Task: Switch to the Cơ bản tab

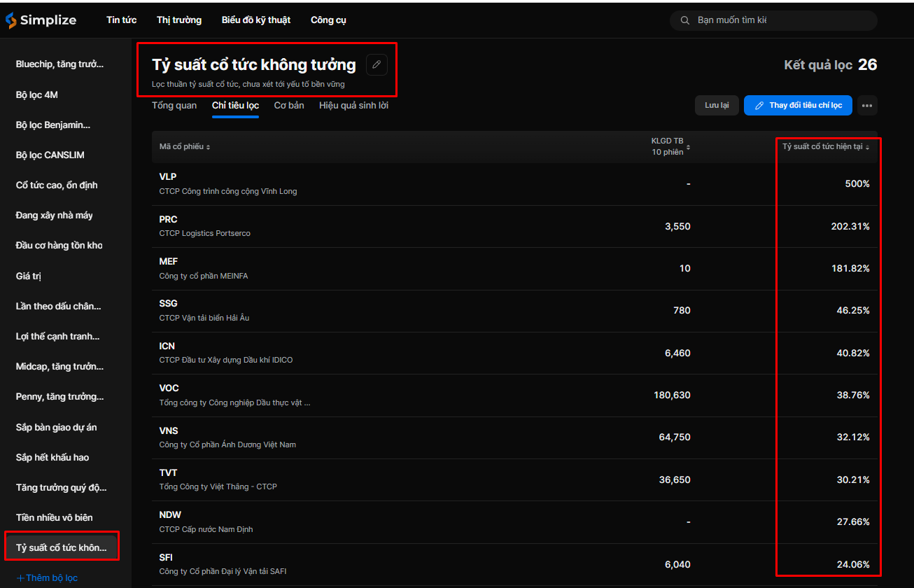Action: pos(289,106)
